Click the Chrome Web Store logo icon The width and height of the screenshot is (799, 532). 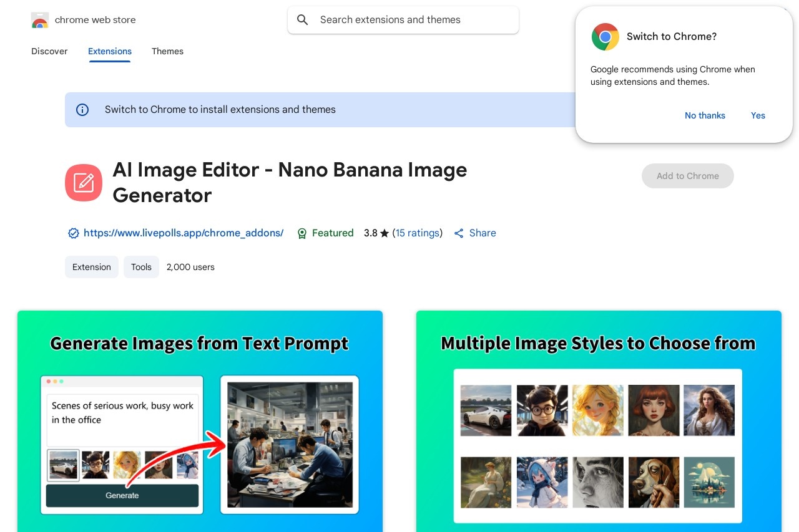(x=40, y=20)
